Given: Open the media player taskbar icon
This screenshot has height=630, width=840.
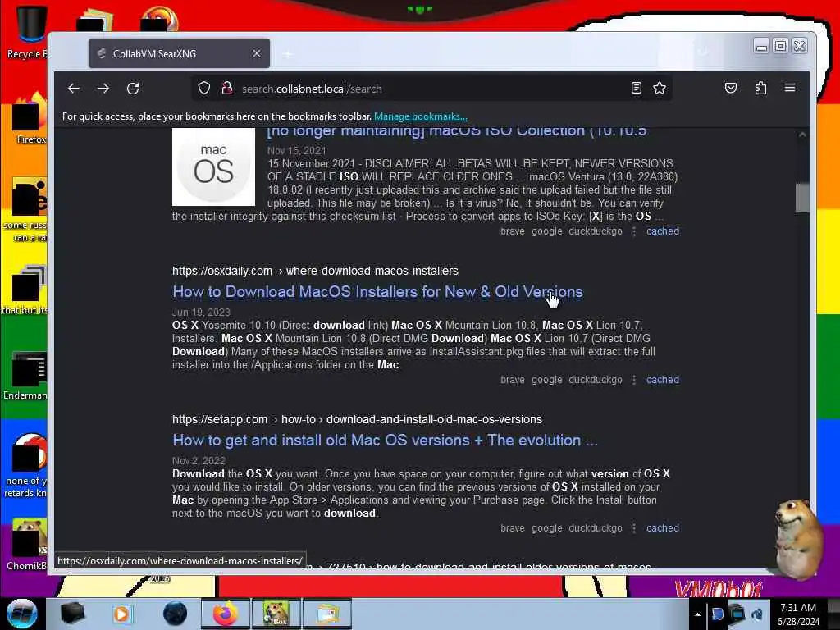Looking at the screenshot, I should pyautogui.click(x=121, y=614).
